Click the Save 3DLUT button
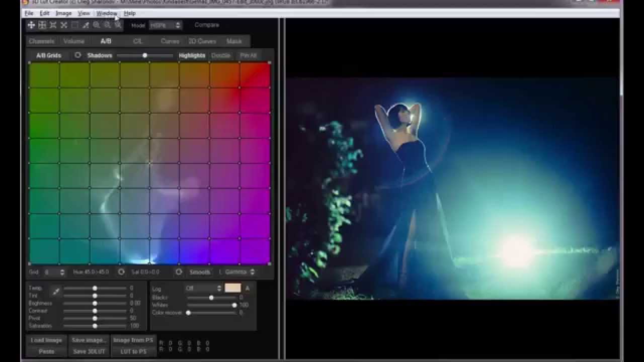Viewport: 644px width, 362px height. (89, 351)
